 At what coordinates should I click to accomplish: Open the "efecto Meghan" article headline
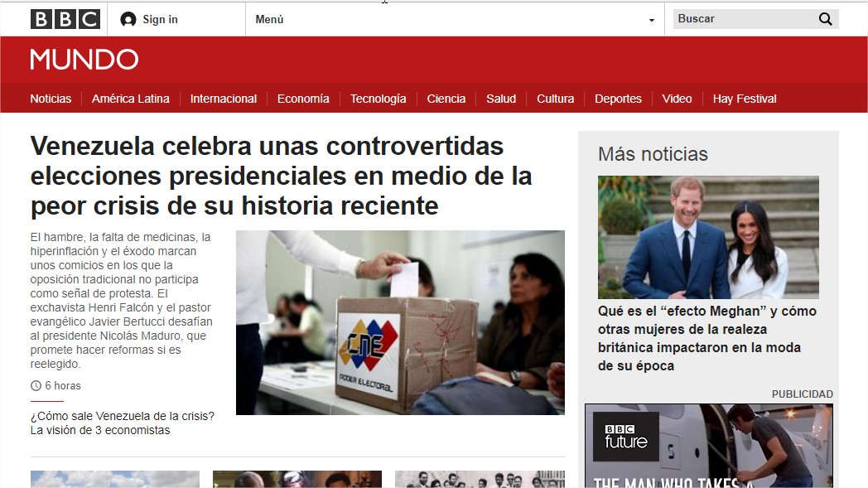(707, 338)
